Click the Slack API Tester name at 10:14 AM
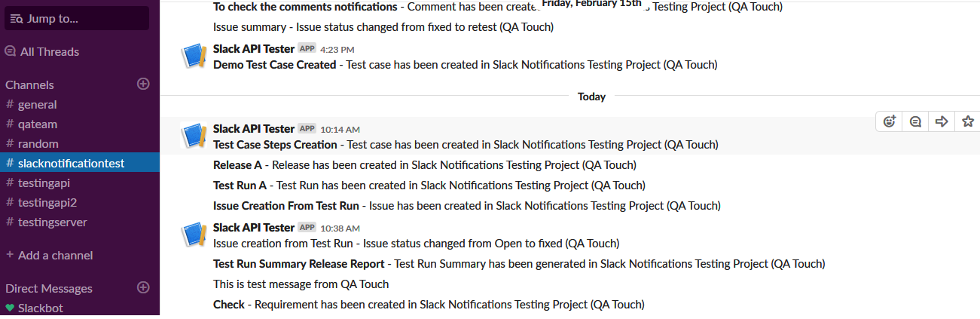The width and height of the screenshot is (980, 319). [x=253, y=129]
